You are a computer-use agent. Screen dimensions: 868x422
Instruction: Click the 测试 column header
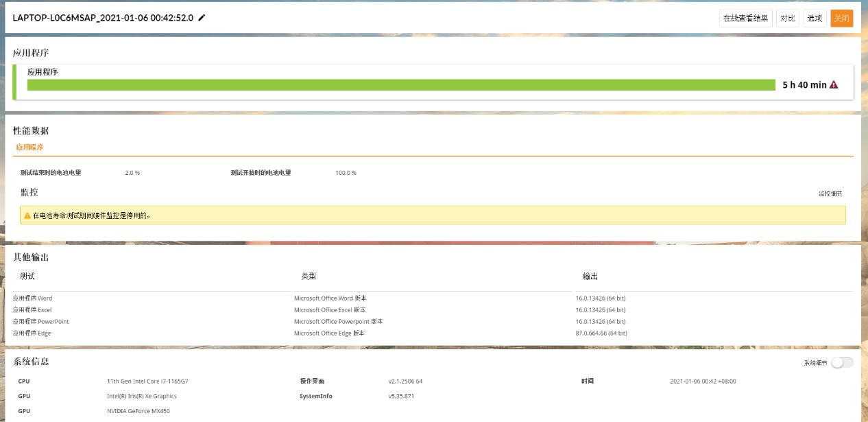[x=27, y=277]
